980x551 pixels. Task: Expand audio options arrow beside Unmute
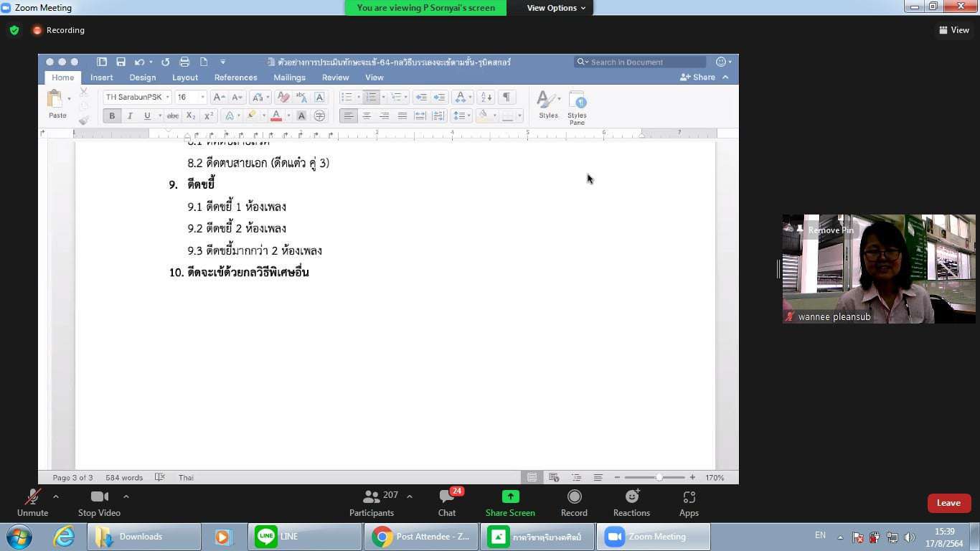(56, 496)
